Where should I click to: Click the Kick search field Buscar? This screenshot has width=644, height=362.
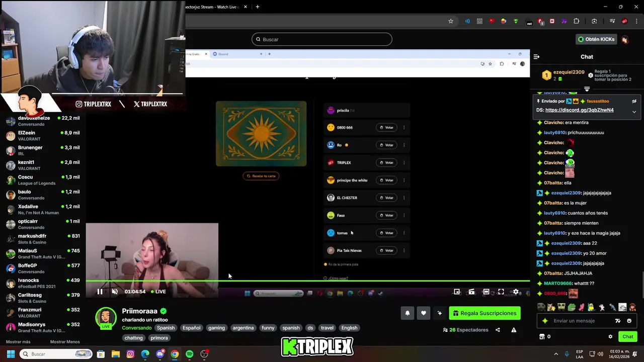[322, 39]
